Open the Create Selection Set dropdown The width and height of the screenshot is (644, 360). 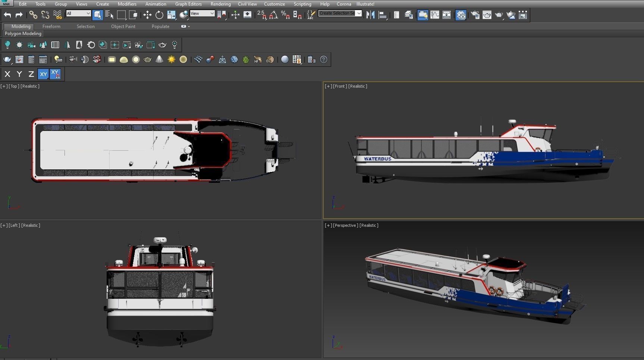click(340, 13)
